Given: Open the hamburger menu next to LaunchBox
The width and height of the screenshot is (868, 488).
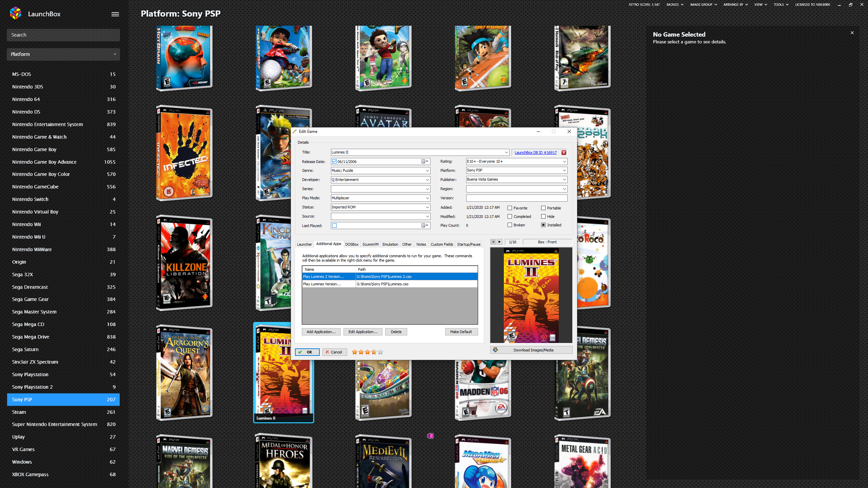Looking at the screenshot, I should [115, 14].
